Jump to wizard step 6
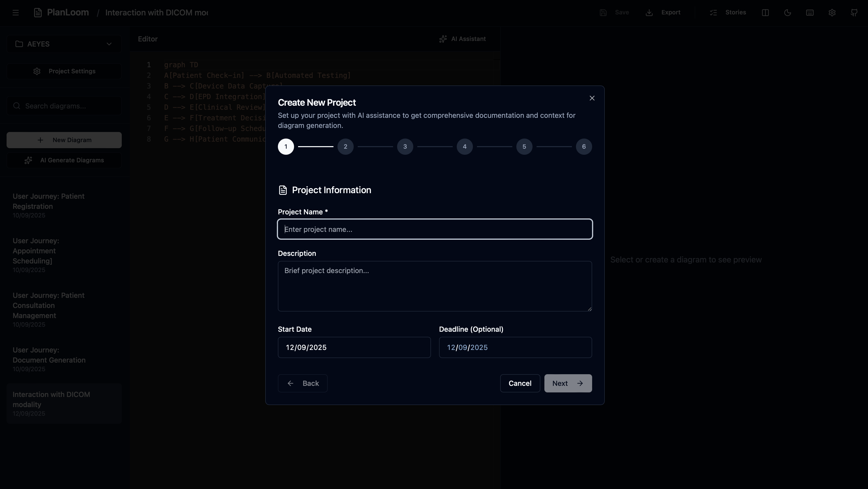 584,147
